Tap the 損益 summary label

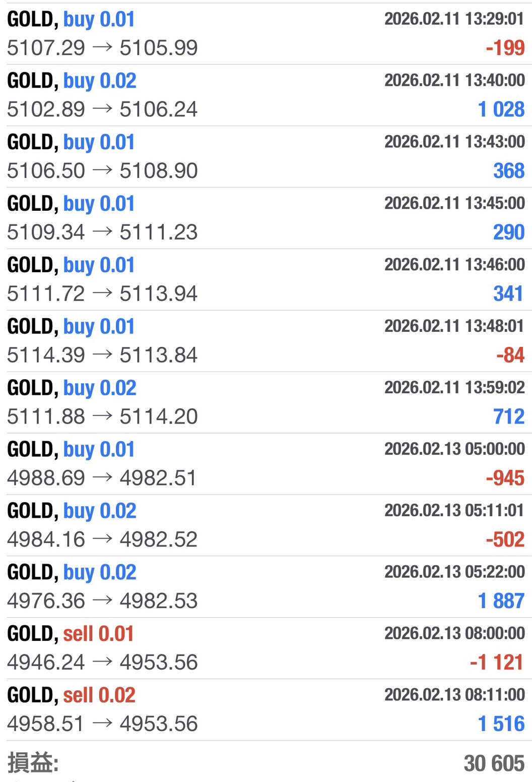tap(33, 762)
